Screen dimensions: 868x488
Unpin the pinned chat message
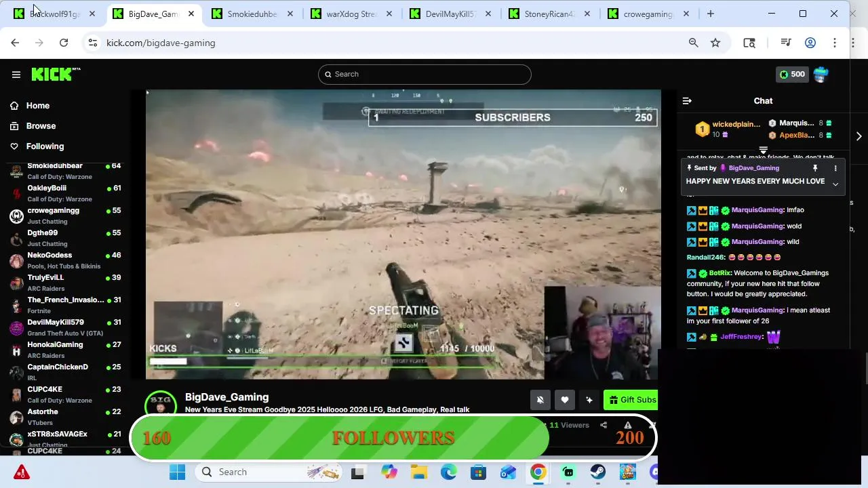(815, 168)
